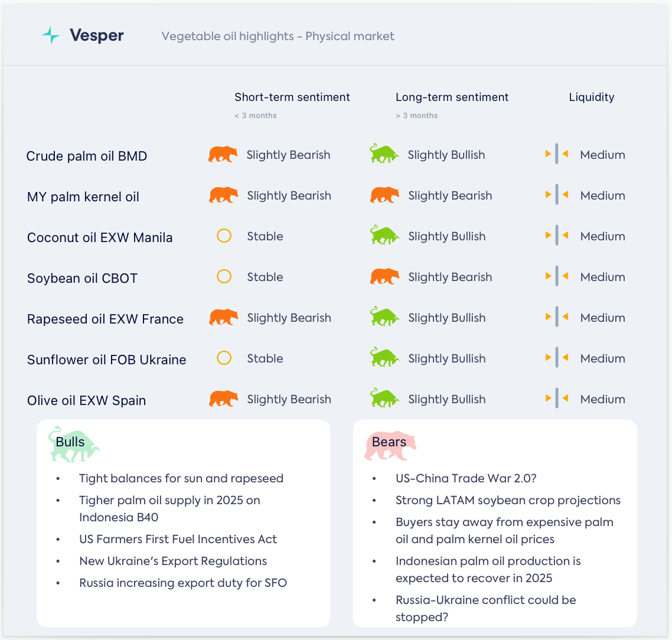
Task: Click the large green Bulls panel icon
Action: [73, 444]
